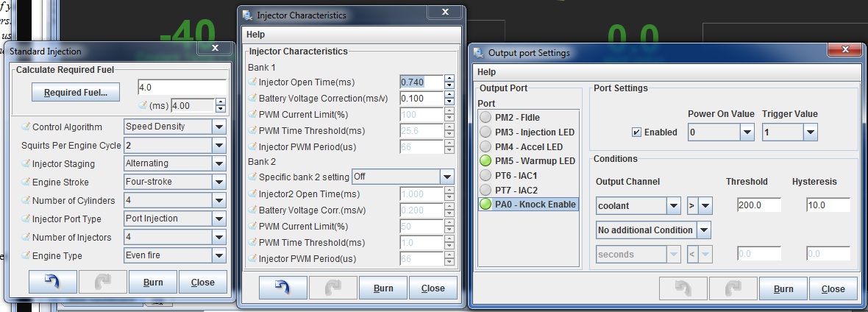Click pencil icon beside Specific bank 2 setting
The image size is (868, 312).
253,177
